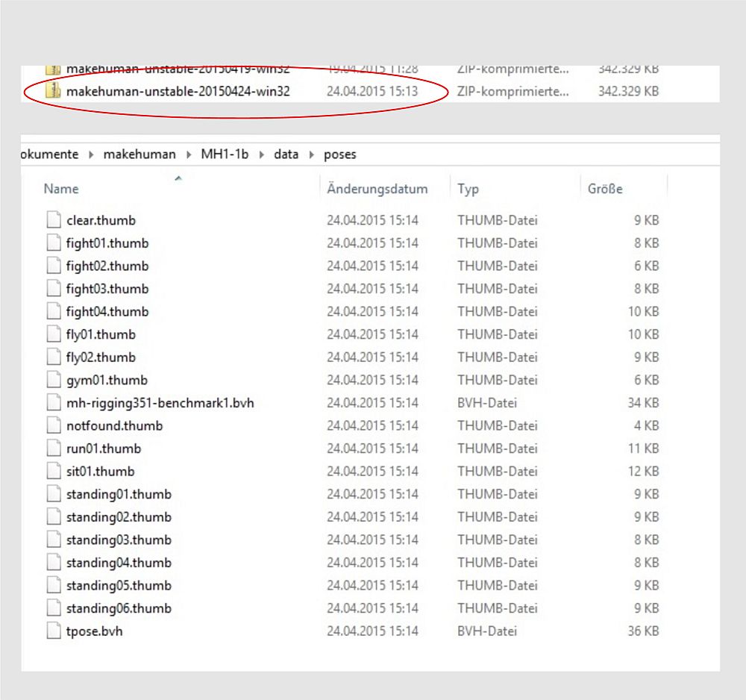Click the standing02.thumb file icon

tap(54, 517)
